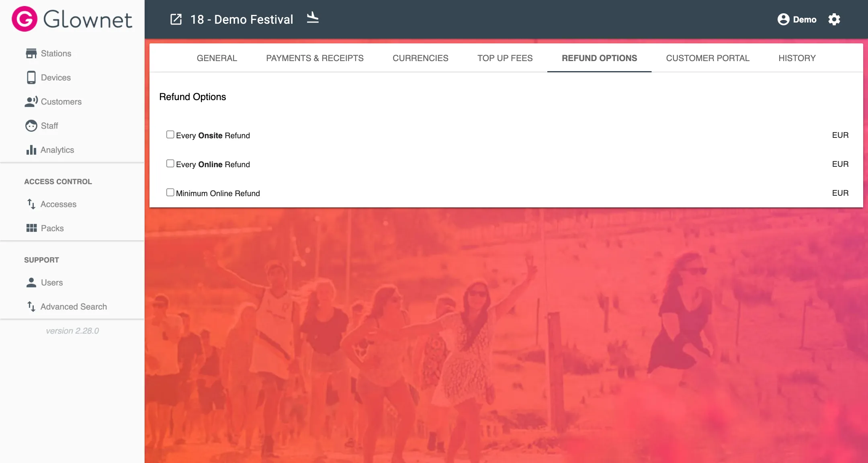
Task: Tick the Minimum Online Refund checkbox
Action: 170,193
